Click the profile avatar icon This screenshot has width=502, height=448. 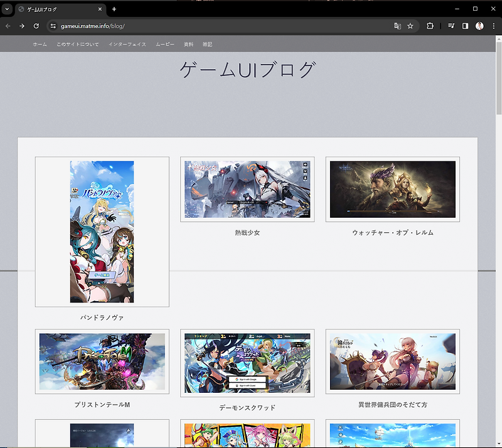coord(480,26)
